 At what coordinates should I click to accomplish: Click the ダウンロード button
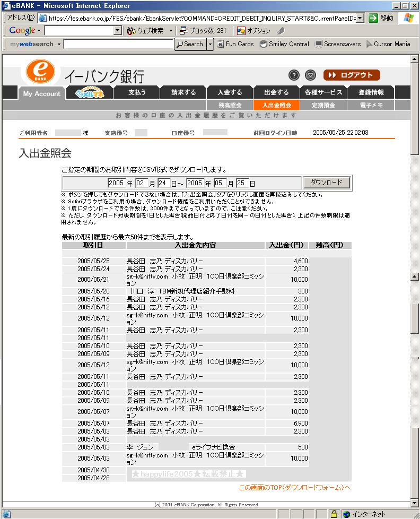[326, 183]
